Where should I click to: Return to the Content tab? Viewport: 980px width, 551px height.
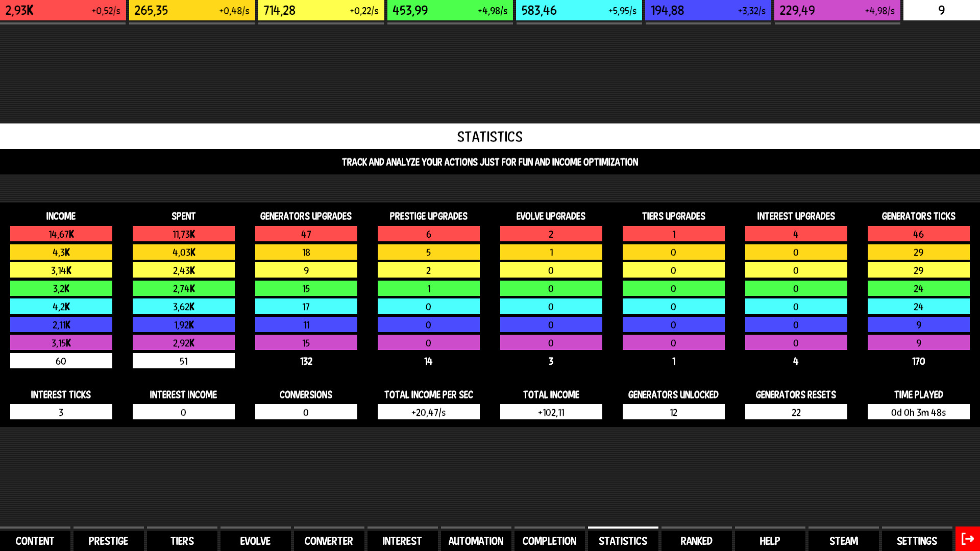35,541
